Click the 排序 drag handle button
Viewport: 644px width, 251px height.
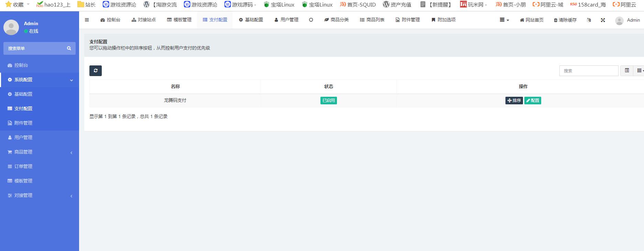coord(514,101)
